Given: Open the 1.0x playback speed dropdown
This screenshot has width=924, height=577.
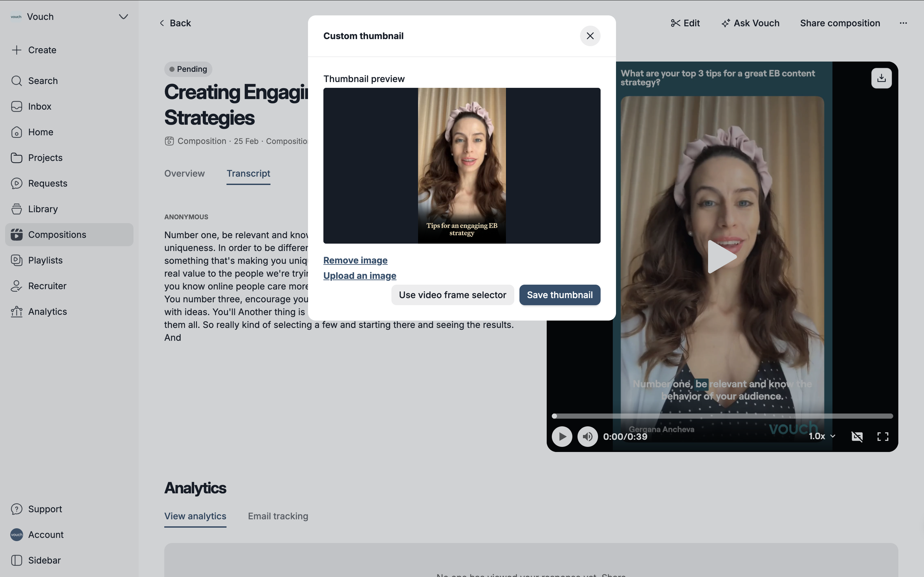Looking at the screenshot, I should pyautogui.click(x=822, y=436).
